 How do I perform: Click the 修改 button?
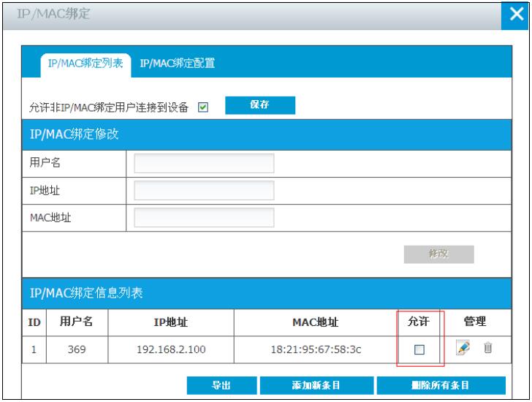pyautogui.click(x=438, y=253)
